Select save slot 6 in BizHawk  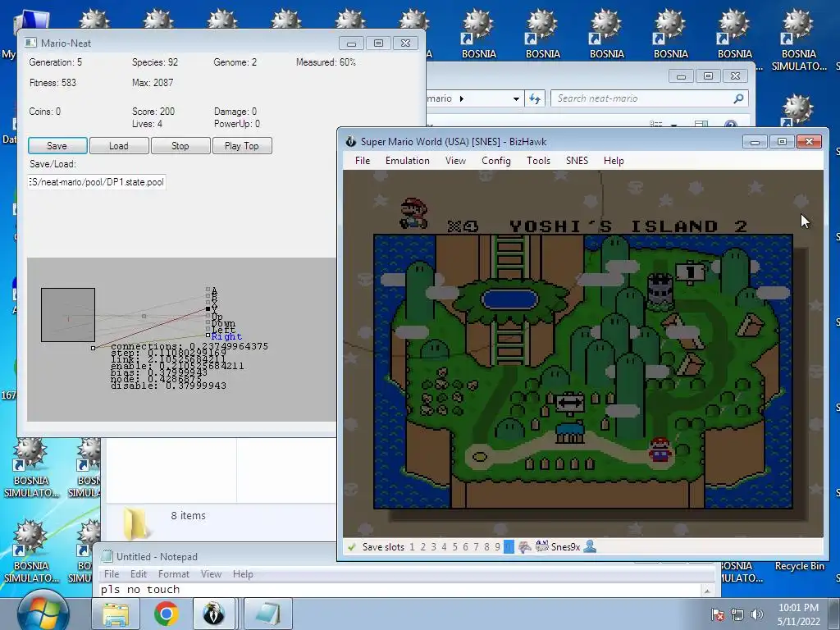click(465, 547)
